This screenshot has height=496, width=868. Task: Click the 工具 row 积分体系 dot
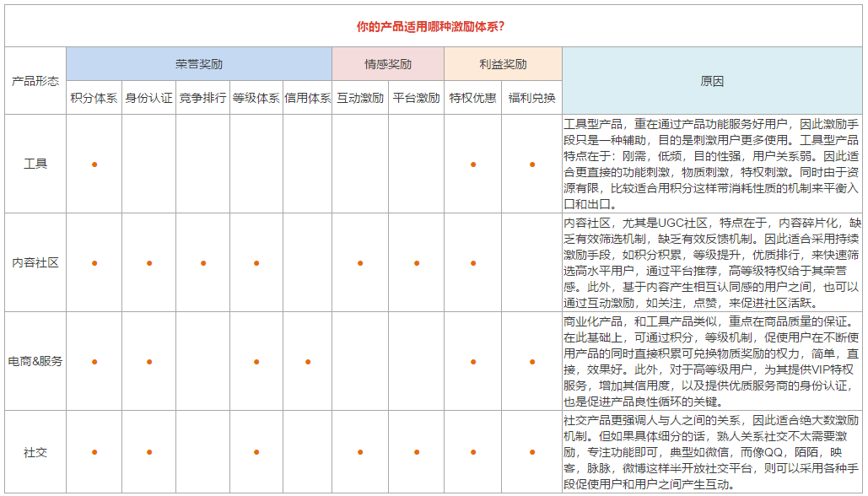pos(94,164)
